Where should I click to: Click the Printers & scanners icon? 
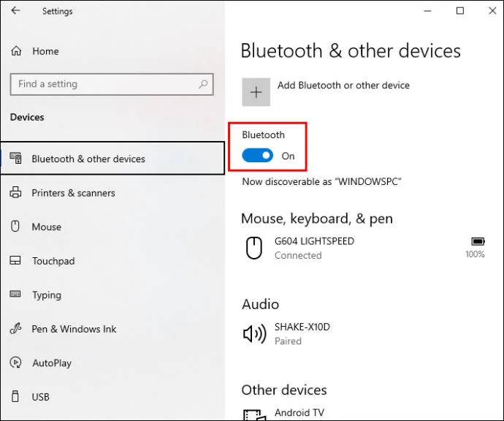point(15,192)
